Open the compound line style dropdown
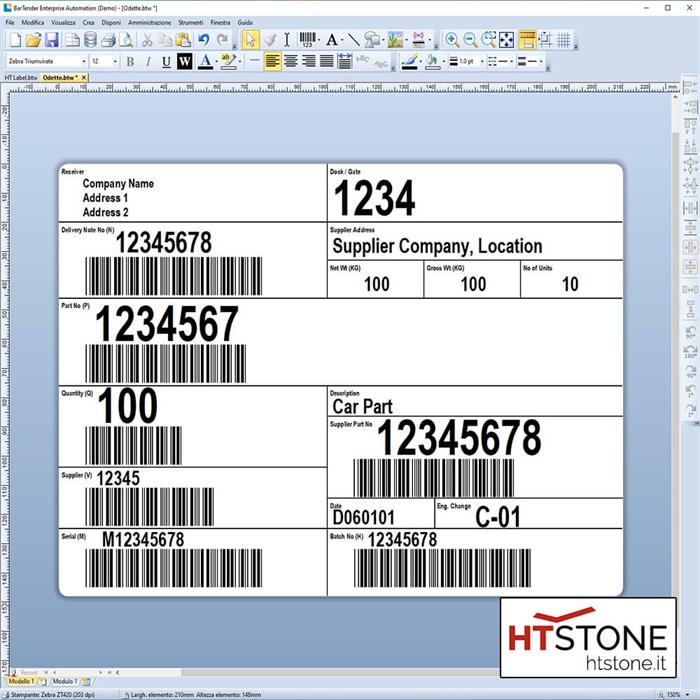The image size is (700, 700). 529,61
